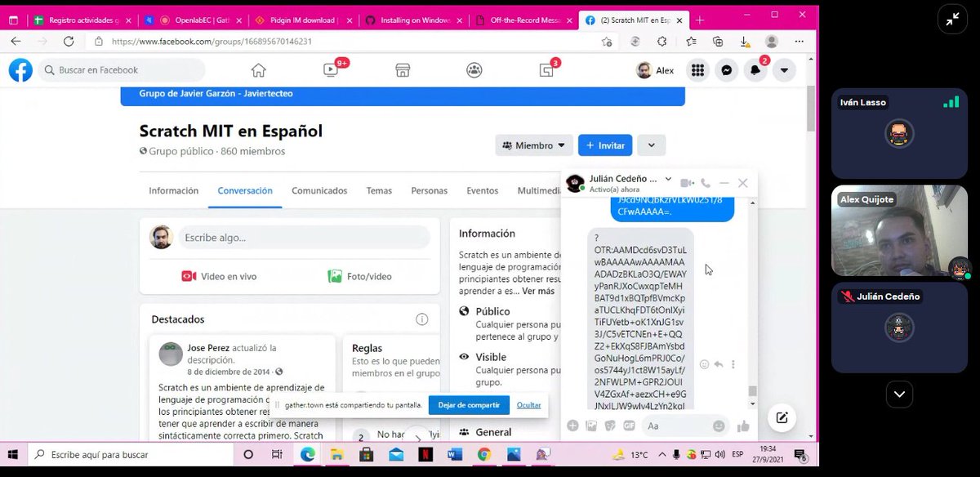
Task: Open Word from the taskbar
Action: click(455, 455)
